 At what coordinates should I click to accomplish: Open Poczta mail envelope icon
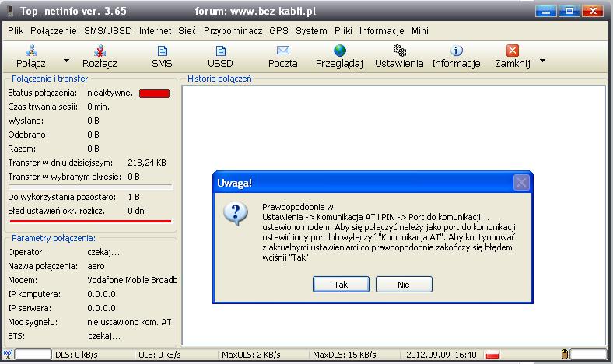click(x=282, y=51)
